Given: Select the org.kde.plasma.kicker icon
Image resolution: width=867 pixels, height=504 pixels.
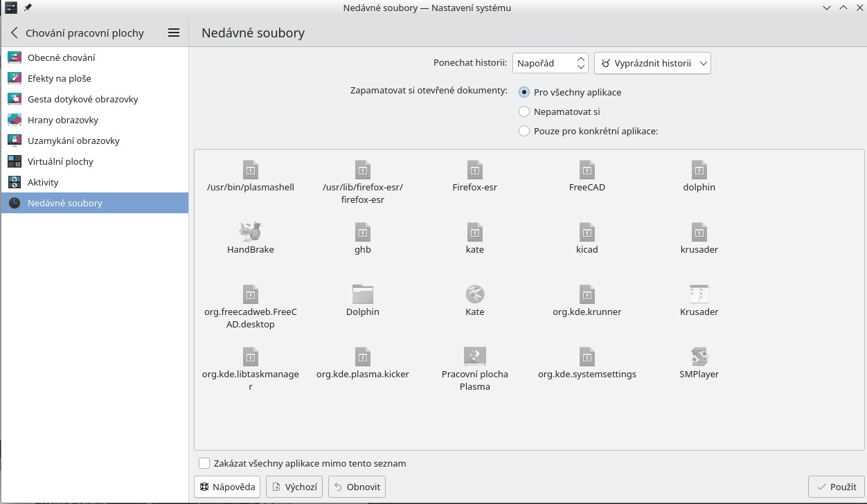Looking at the screenshot, I should 363,356.
